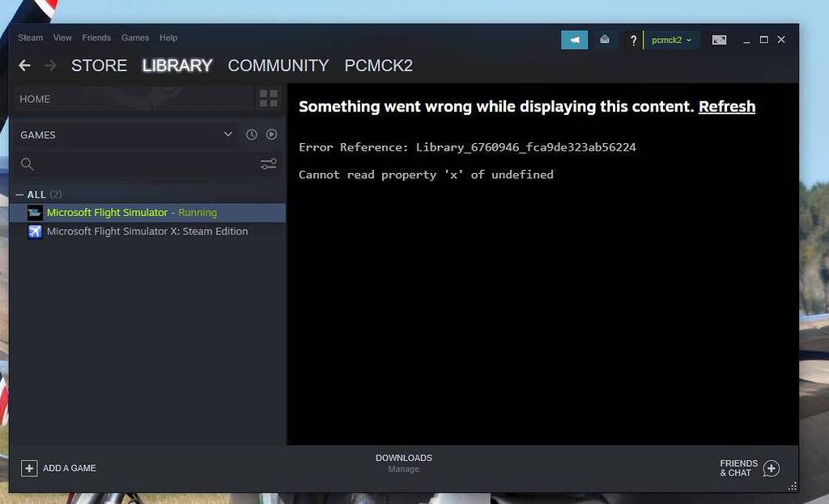Click the recent activity clock icon
This screenshot has width=829, height=504.
tap(252, 135)
